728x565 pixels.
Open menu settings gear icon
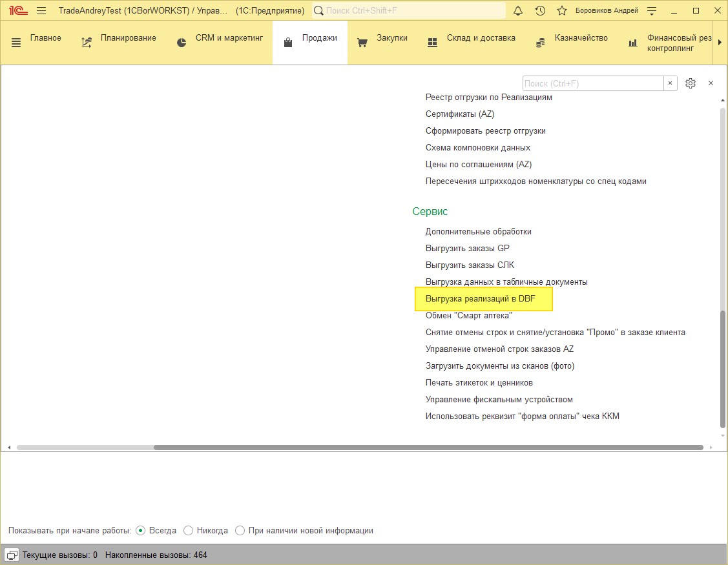click(x=691, y=83)
